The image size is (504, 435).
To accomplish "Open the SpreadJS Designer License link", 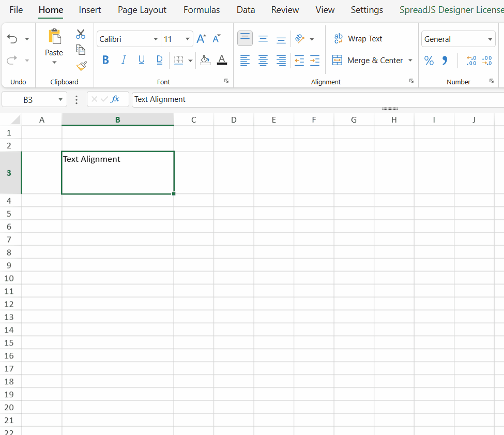I will click(451, 10).
